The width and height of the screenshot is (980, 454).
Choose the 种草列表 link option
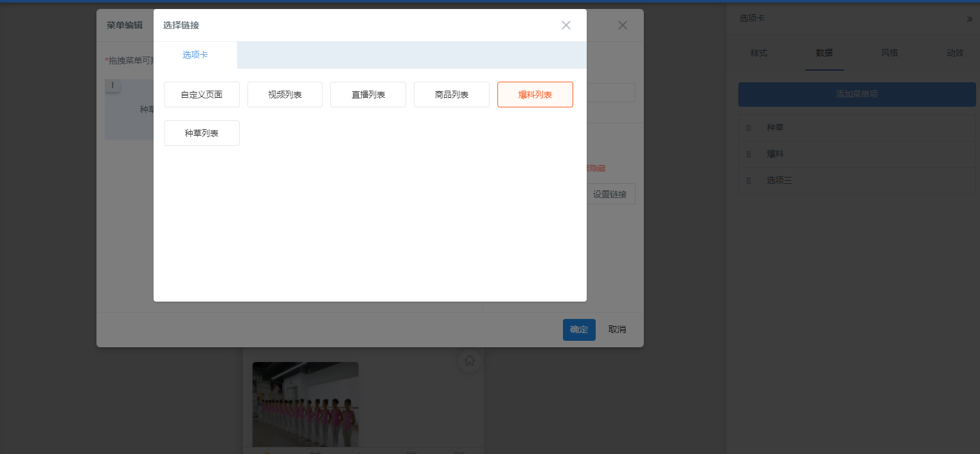pos(202,133)
